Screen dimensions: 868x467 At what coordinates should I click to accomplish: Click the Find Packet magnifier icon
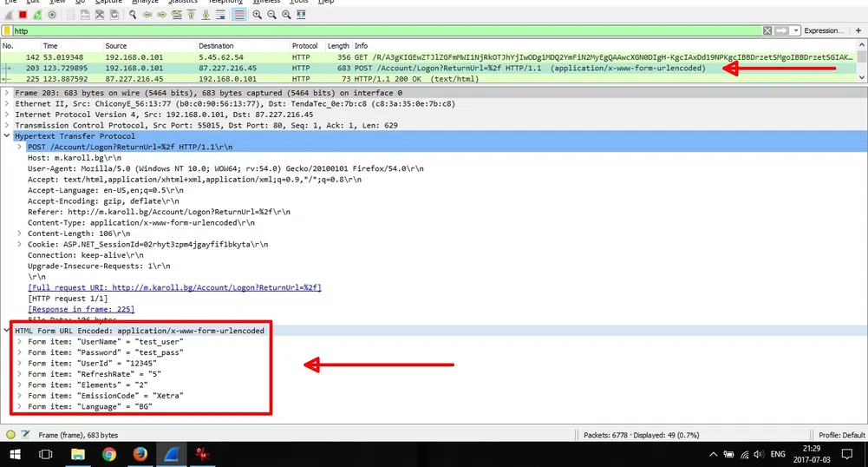point(133,15)
